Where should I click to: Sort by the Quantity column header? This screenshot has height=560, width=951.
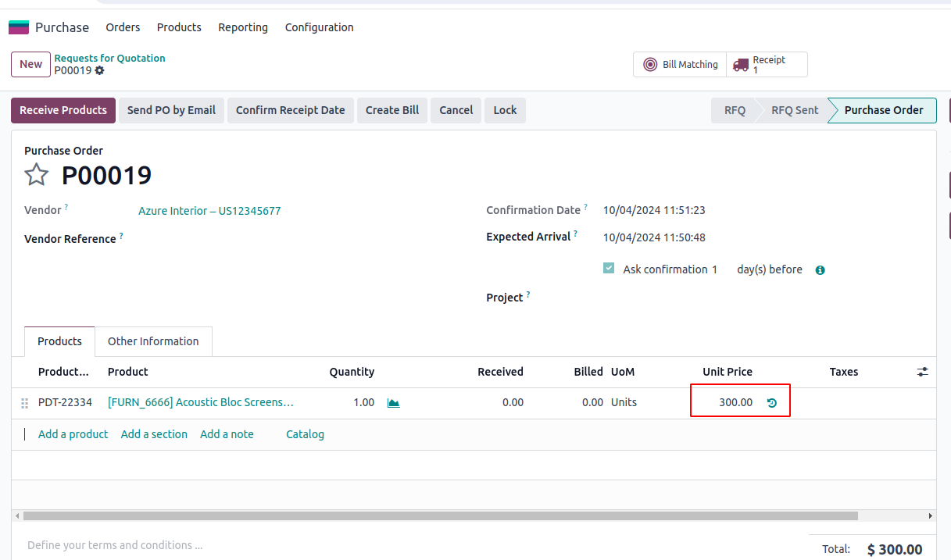pyautogui.click(x=352, y=372)
